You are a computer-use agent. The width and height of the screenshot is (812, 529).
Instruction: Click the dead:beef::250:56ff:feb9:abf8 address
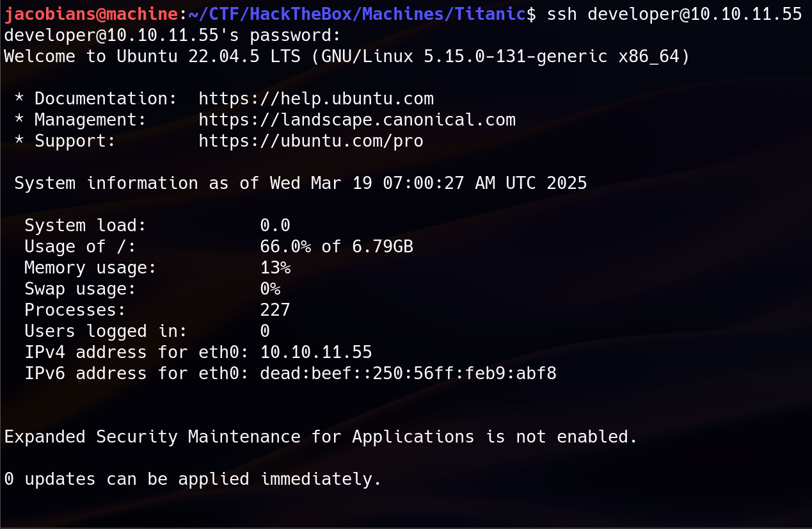(408, 373)
